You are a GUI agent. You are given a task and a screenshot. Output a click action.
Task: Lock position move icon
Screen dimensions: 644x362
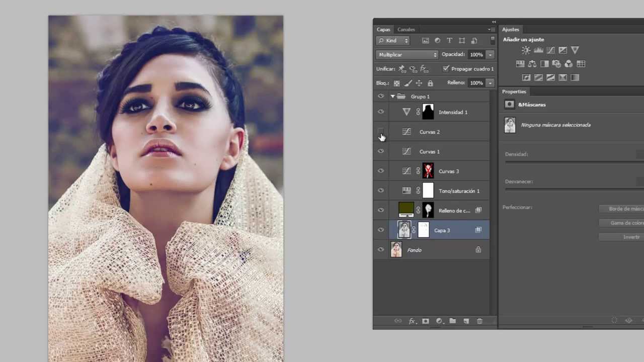point(419,83)
